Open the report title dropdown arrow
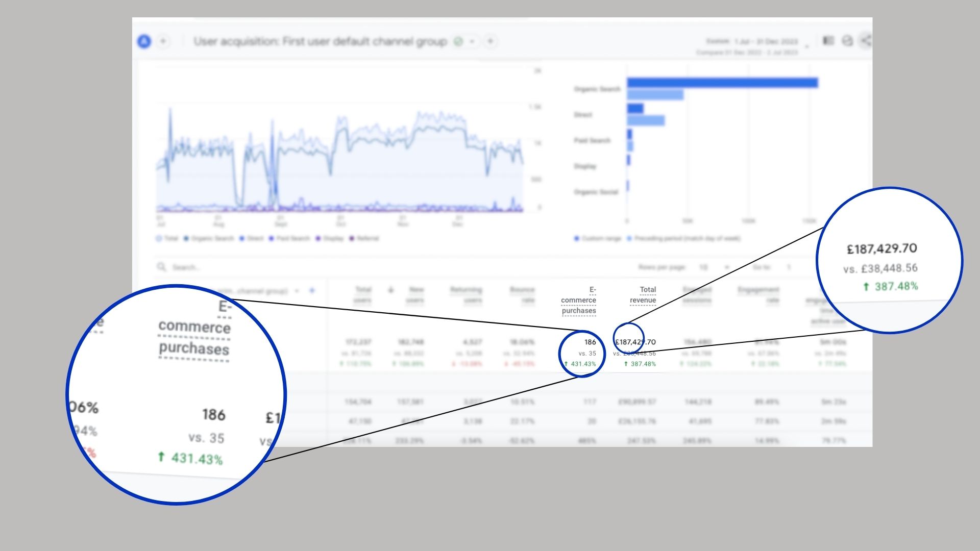This screenshot has width=980, height=551. [x=472, y=42]
